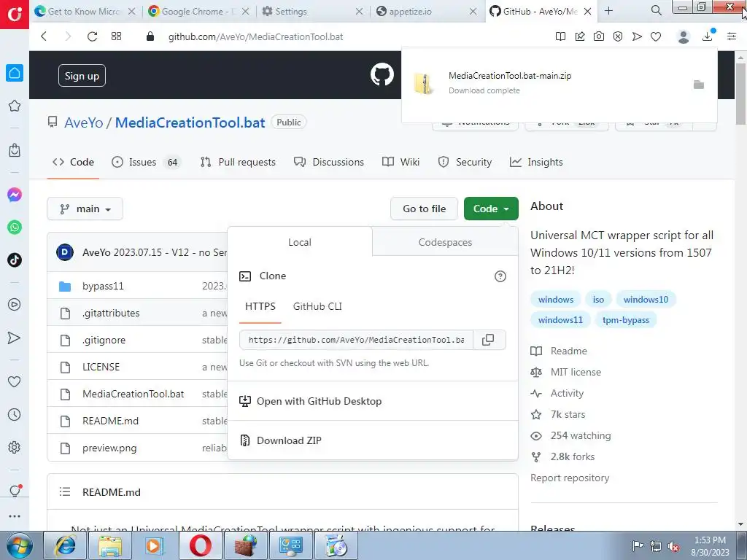The height and width of the screenshot is (560, 747).
Task: Open player icon in sidebar
Action: click(x=15, y=305)
